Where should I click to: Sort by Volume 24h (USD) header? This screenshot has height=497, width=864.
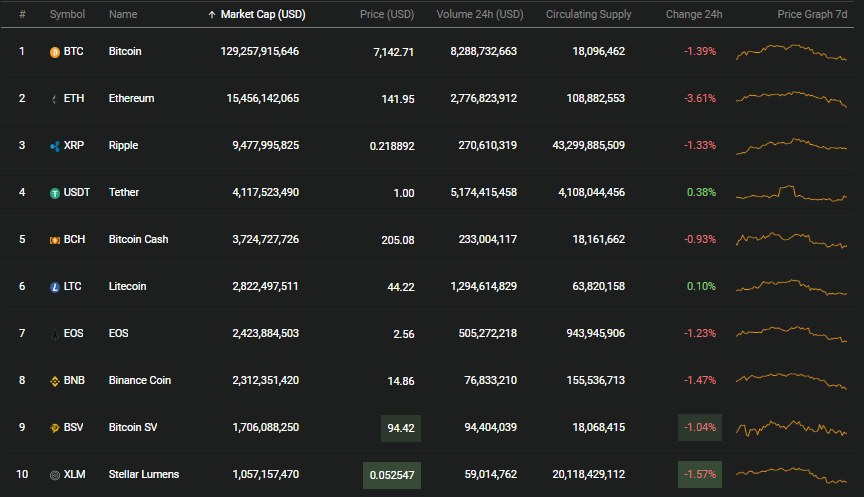(x=480, y=14)
